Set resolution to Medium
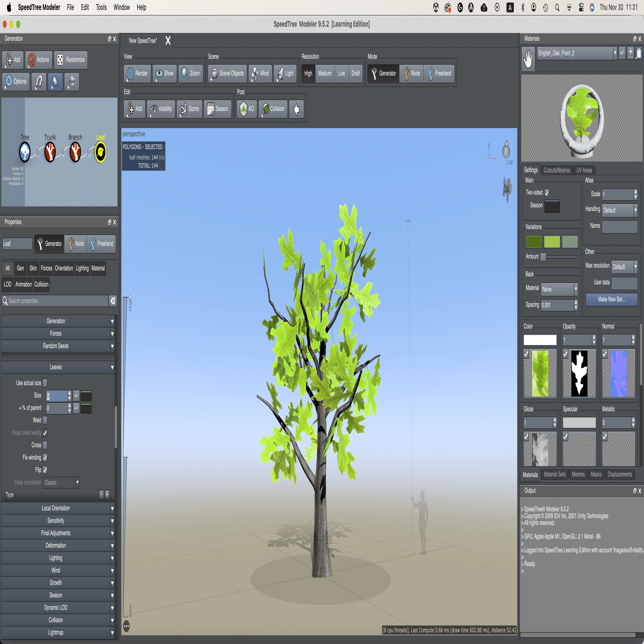Screen dimensions: 644x644 (325, 73)
